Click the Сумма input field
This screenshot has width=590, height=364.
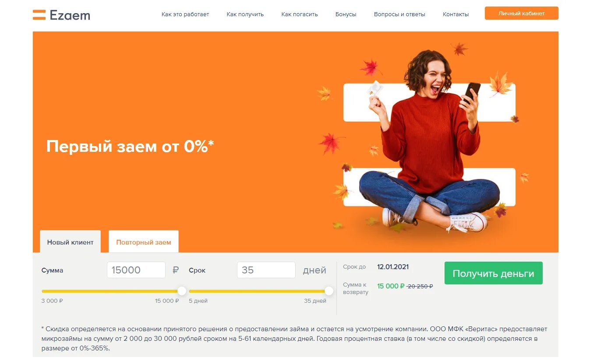tap(136, 270)
